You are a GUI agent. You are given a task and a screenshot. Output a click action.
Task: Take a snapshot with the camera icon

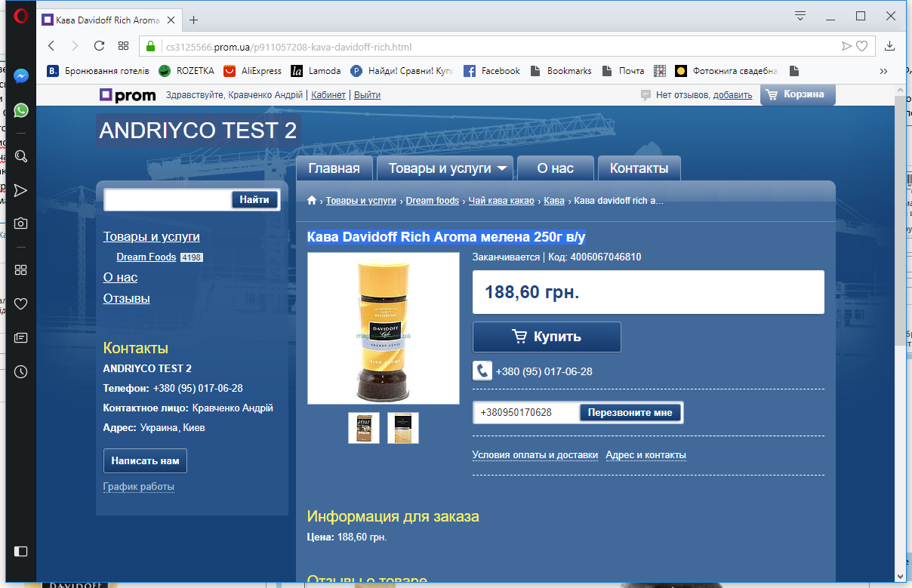21,223
